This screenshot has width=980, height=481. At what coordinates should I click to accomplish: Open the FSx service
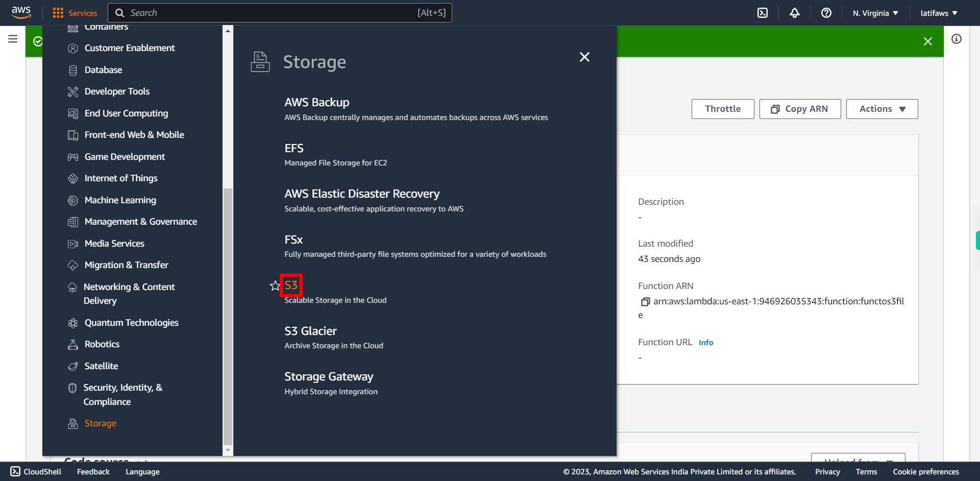(293, 239)
